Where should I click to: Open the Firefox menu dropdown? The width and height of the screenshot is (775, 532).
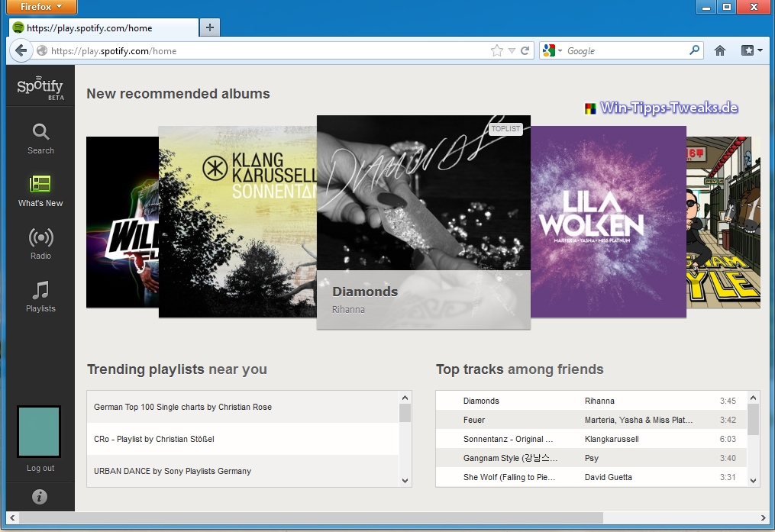(41, 7)
